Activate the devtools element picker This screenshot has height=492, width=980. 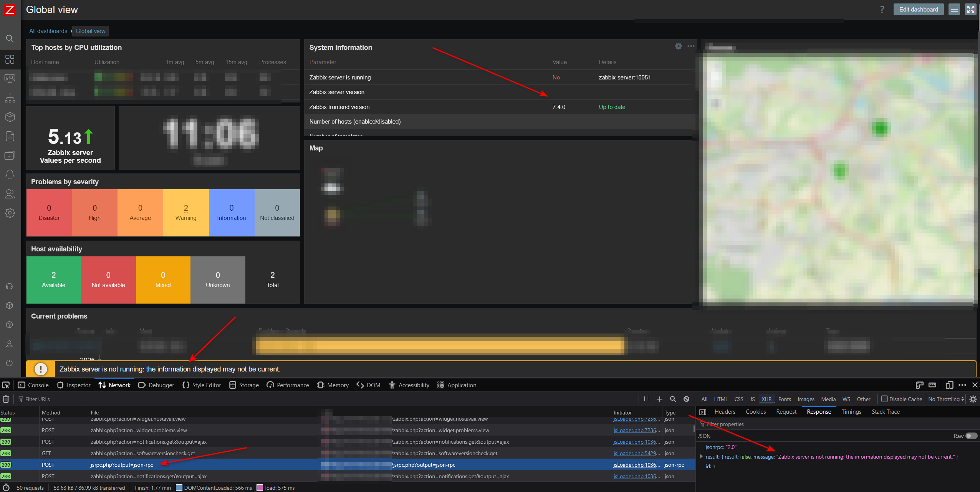click(6, 385)
